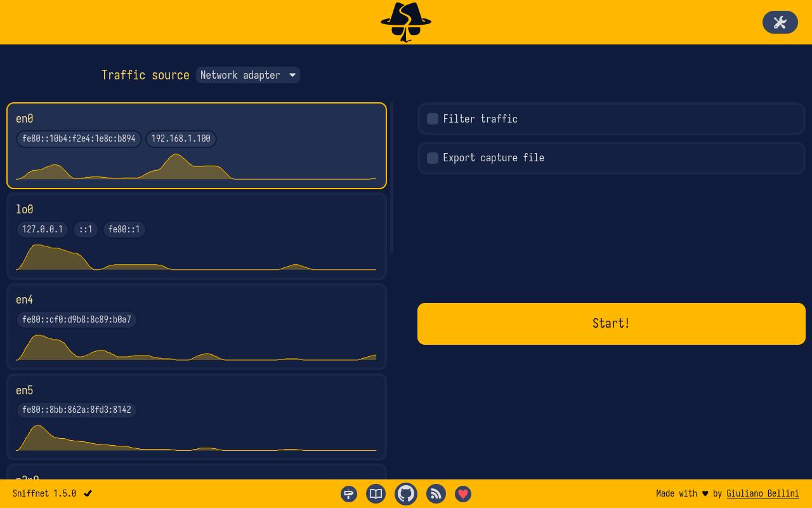Click the version checkmark icon
Image resolution: width=812 pixels, height=508 pixels.
click(88, 493)
